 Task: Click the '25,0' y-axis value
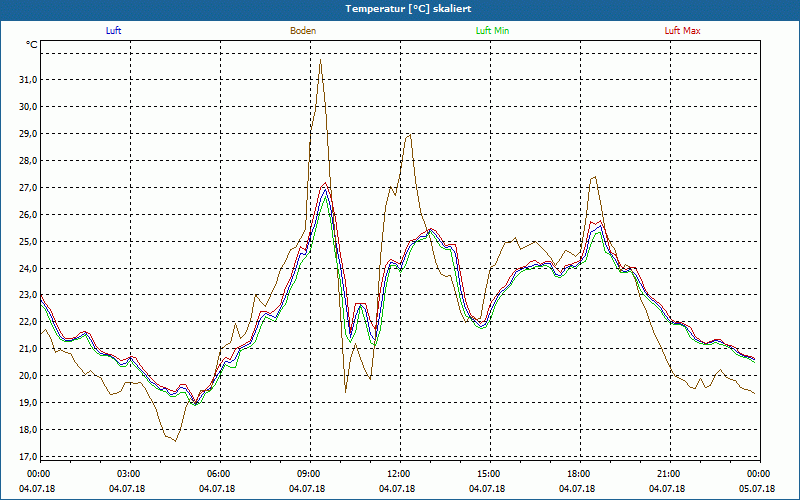coord(28,241)
